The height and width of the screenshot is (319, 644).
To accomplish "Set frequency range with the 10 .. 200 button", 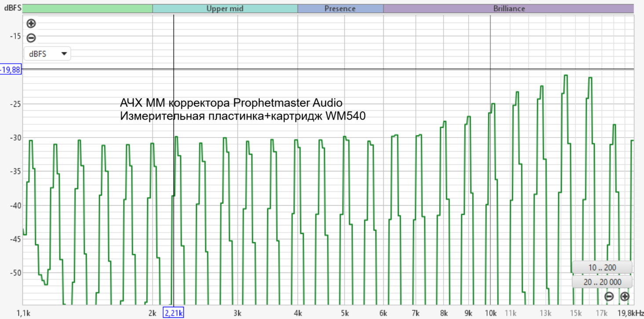I will [602, 268].
